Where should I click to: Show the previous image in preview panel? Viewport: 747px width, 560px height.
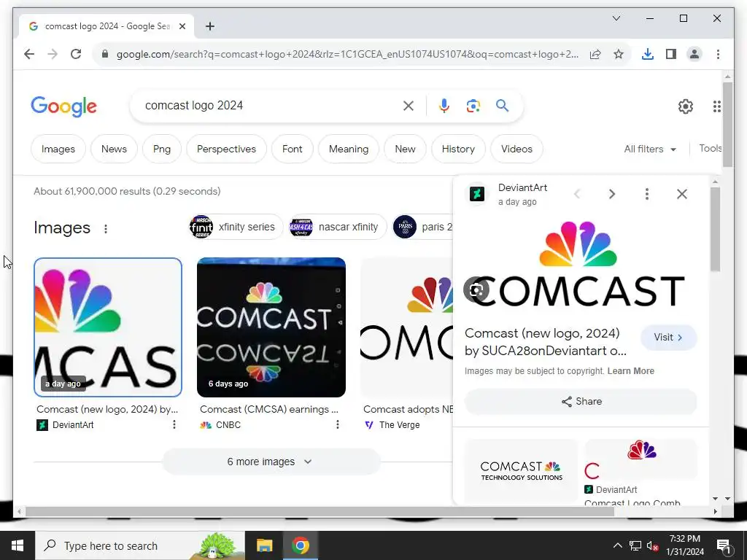tap(577, 194)
